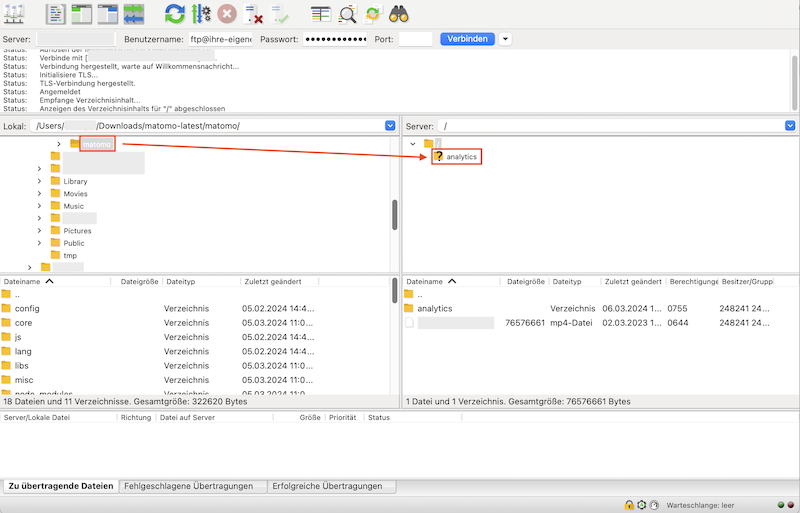
Task: Expand the Public folder
Action: pos(39,243)
